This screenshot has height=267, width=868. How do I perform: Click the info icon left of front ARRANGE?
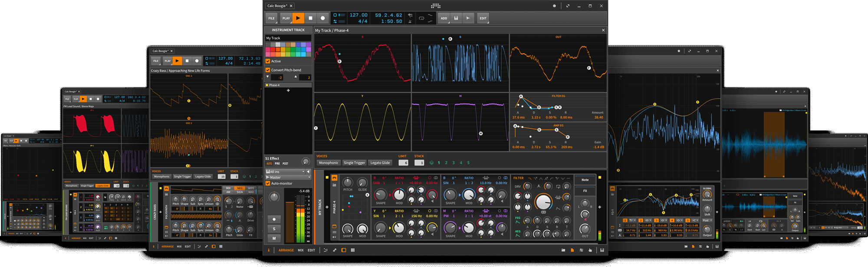click(x=269, y=250)
